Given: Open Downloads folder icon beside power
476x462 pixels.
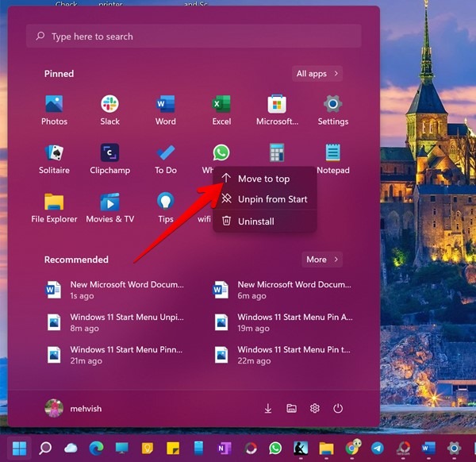Looking at the screenshot, I should [x=268, y=408].
